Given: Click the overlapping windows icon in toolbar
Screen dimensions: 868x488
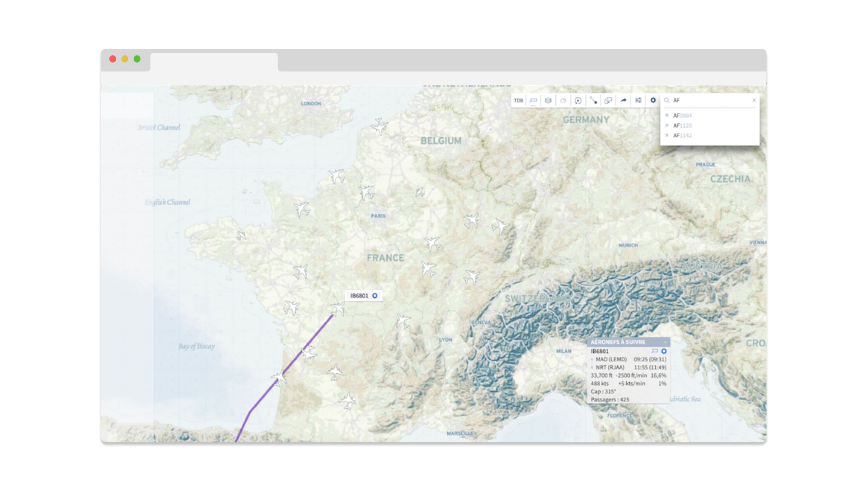Looking at the screenshot, I should (608, 101).
